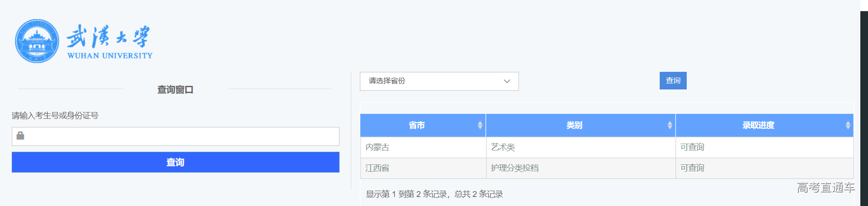Image resolution: width=868 pixels, height=206 pixels.
Task: Click the Wuhan University round emblem logo
Action: click(37, 41)
